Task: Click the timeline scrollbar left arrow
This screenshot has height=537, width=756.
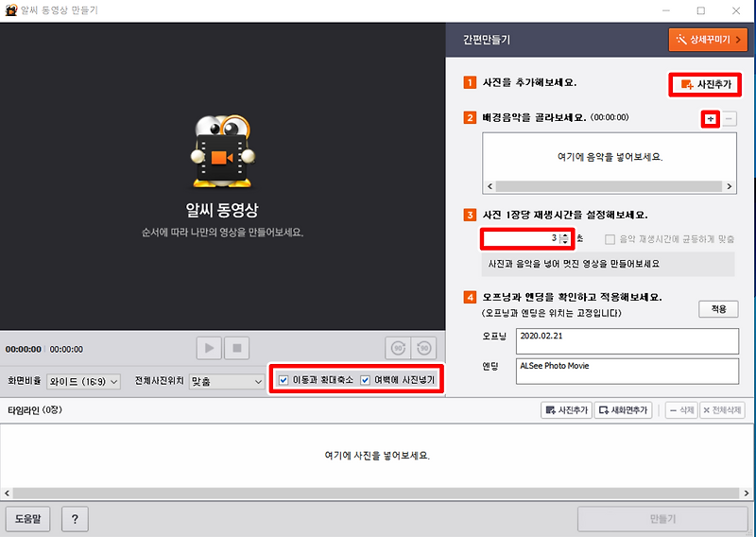Action: (7, 494)
